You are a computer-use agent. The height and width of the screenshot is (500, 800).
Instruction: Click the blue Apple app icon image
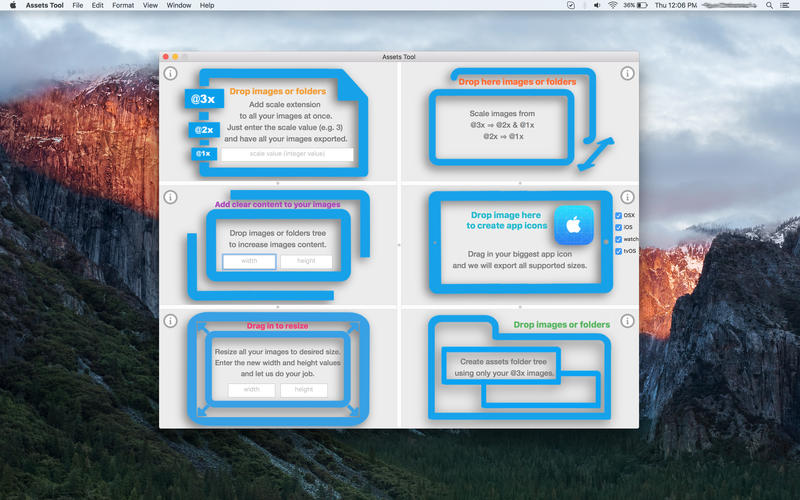(x=573, y=225)
